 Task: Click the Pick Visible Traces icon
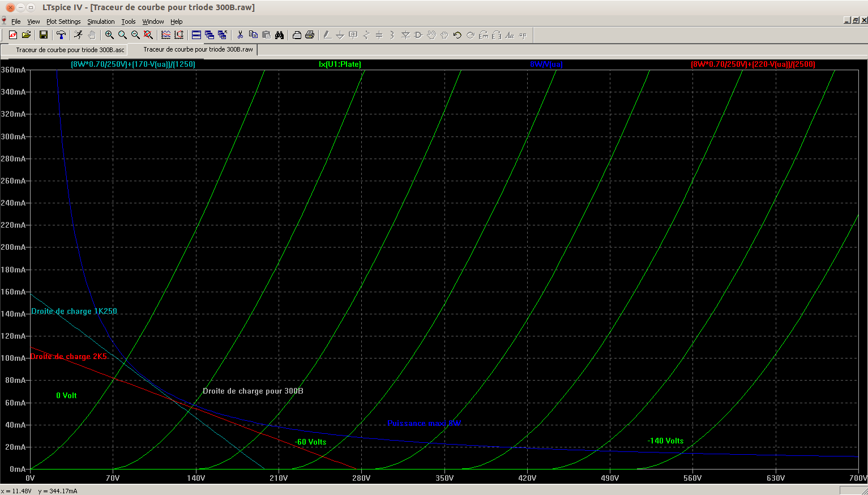(166, 35)
